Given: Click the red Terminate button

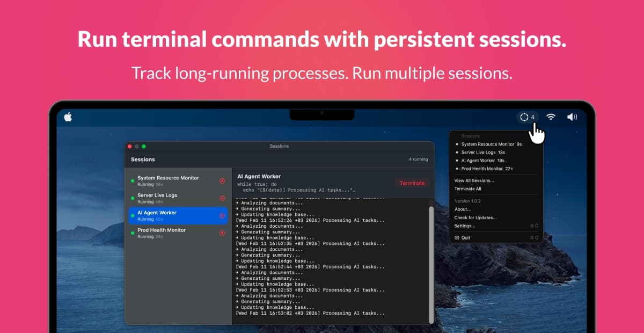Looking at the screenshot, I should [x=412, y=183].
